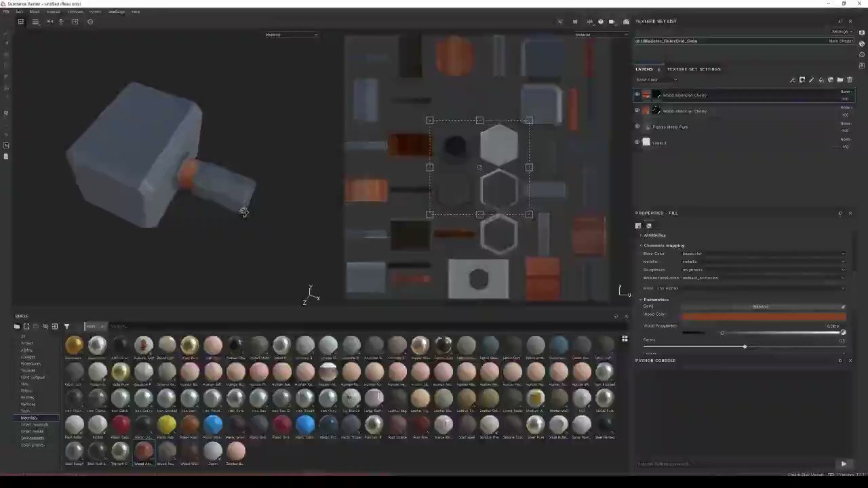This screenshot has height=488, width=868.
Task: Toggle visibility of the Plastic Matte Pure layer
Action: pos(637,127)
